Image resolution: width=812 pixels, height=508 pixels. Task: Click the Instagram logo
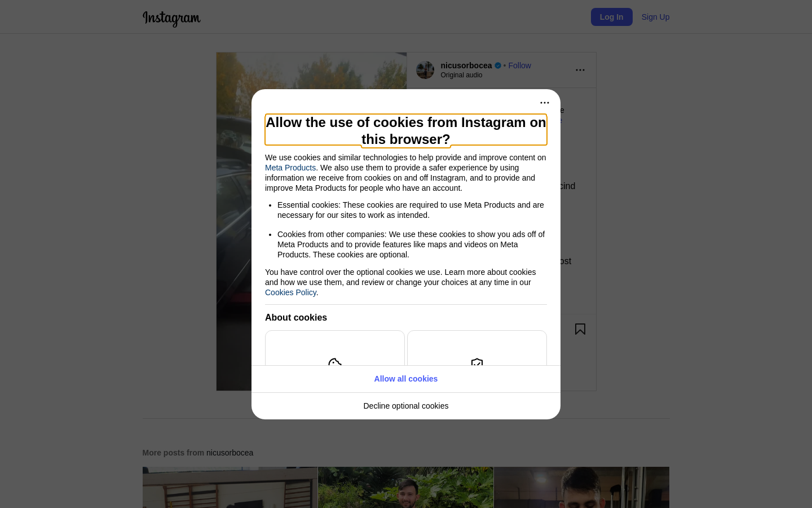pos(171,18)
